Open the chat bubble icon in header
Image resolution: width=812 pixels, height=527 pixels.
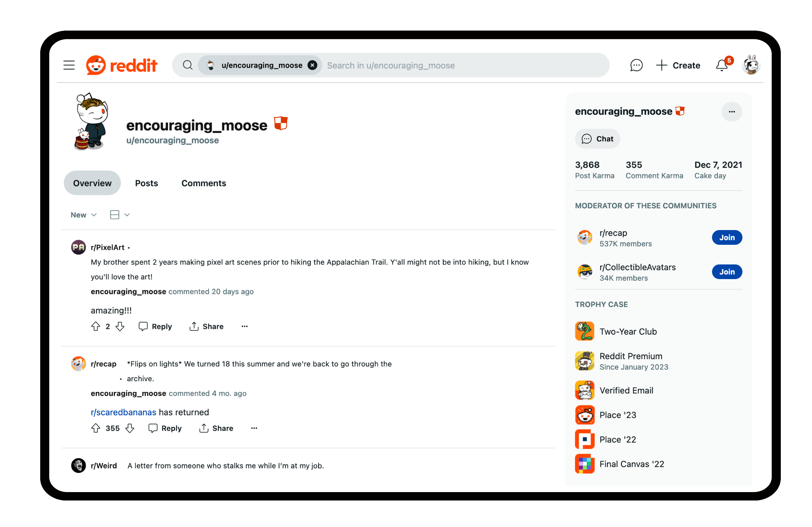636,65
